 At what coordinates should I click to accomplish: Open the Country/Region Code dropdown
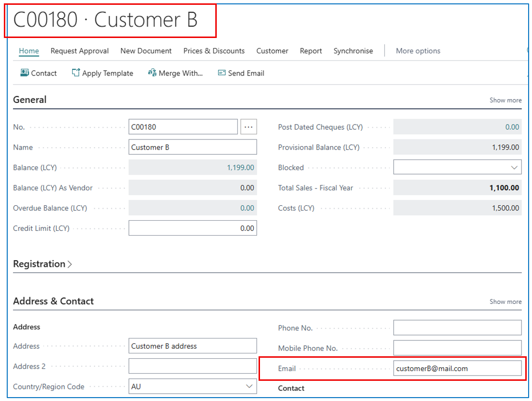point(249,387)
